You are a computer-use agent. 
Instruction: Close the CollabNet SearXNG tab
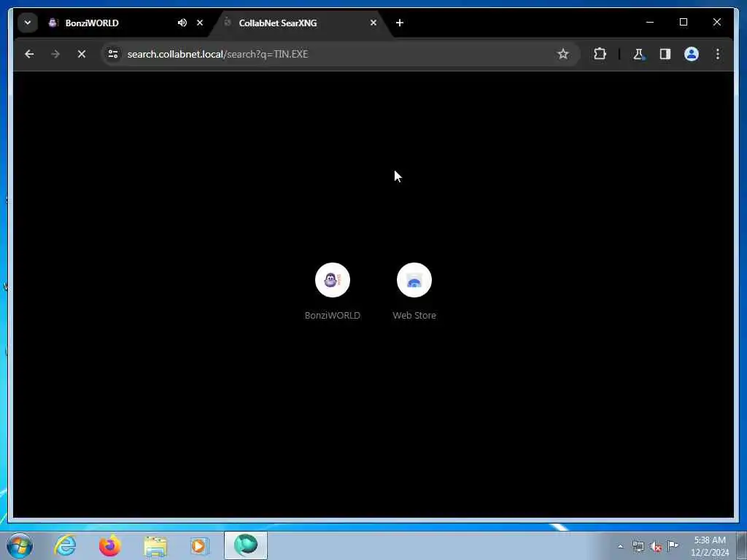[x=373, y=23]
